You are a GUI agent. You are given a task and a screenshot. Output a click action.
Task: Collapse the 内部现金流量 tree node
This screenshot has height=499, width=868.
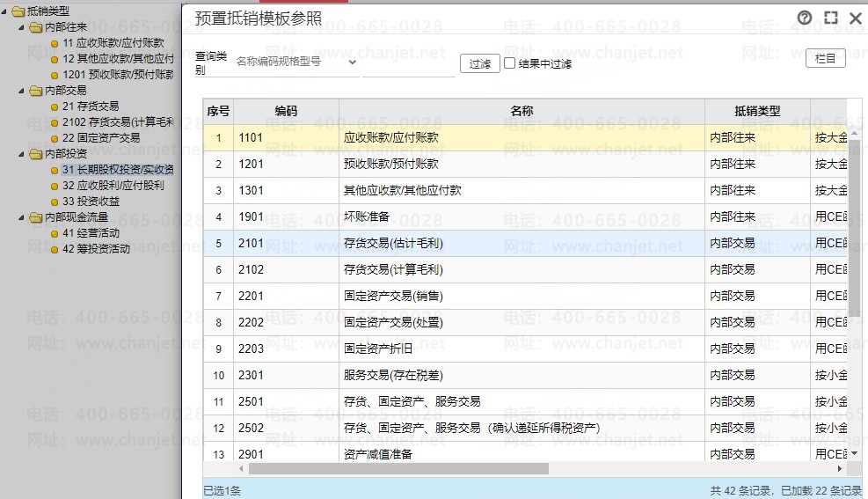(22, 217)
